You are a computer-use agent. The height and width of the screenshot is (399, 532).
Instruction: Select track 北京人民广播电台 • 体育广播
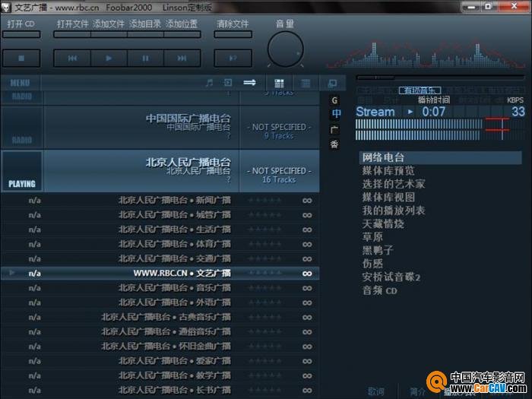pos(160,244)
